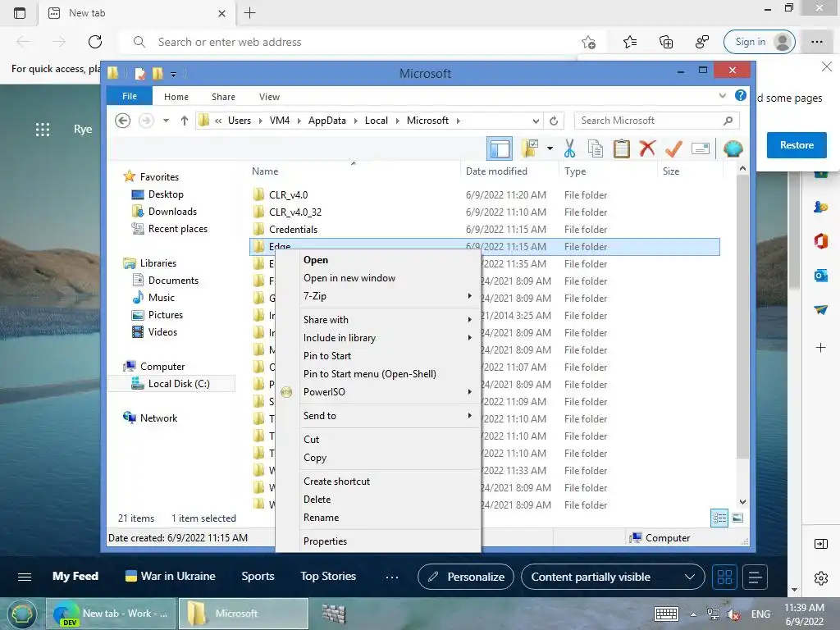
Task: Collapse the Explorer ribbon chevron
Action: click(722, 96)
